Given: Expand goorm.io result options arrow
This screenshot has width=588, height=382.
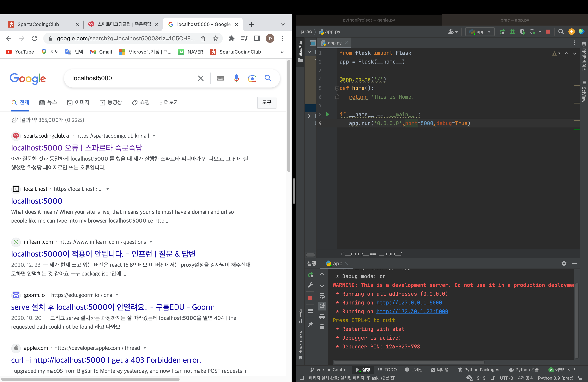Looking at the screenshot, I should click(x=117, y=295).
